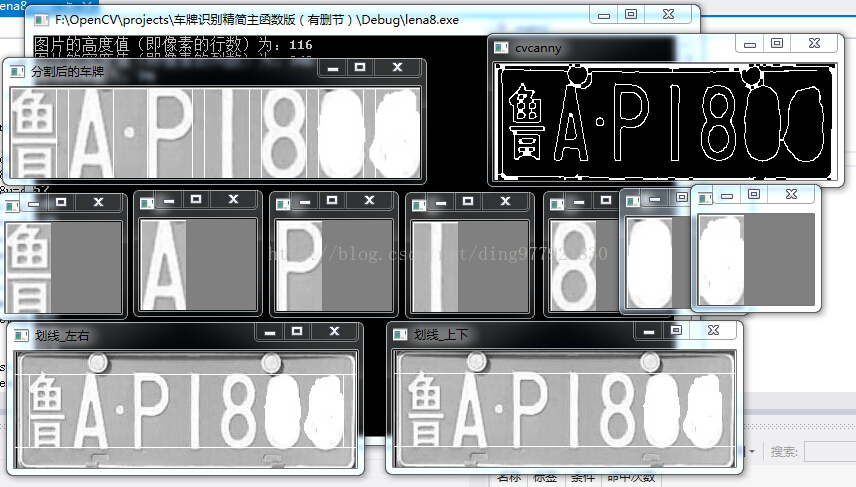Minimize the lena8.exe console window

point(604,14)
